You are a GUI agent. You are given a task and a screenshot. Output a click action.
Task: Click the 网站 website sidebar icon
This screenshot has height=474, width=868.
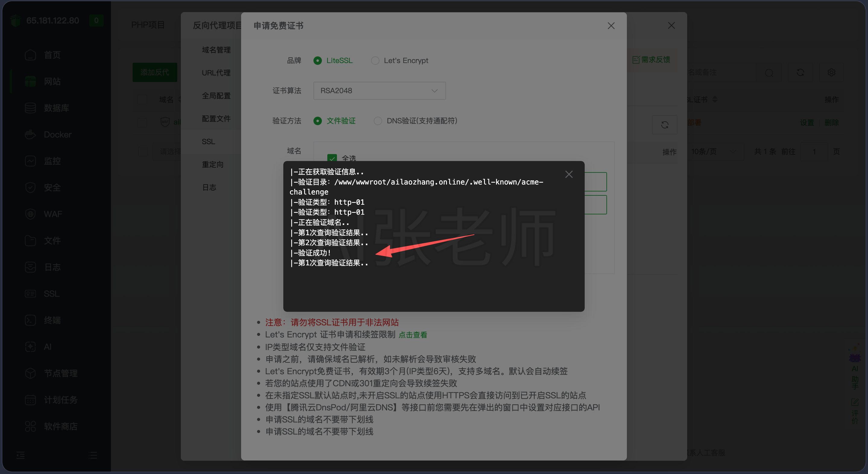pyautogui.click(x=30, y=81)
